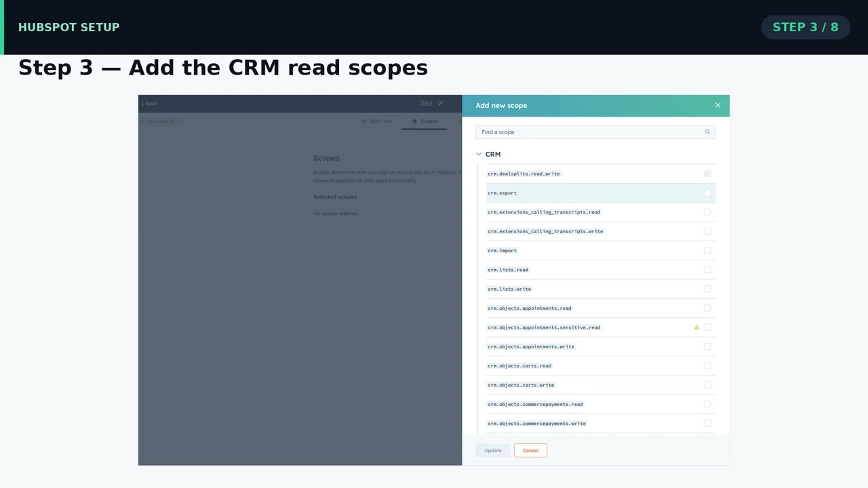The image size is (868, 488).
Task: Click the Update button
Action: (x=493, y=451)
